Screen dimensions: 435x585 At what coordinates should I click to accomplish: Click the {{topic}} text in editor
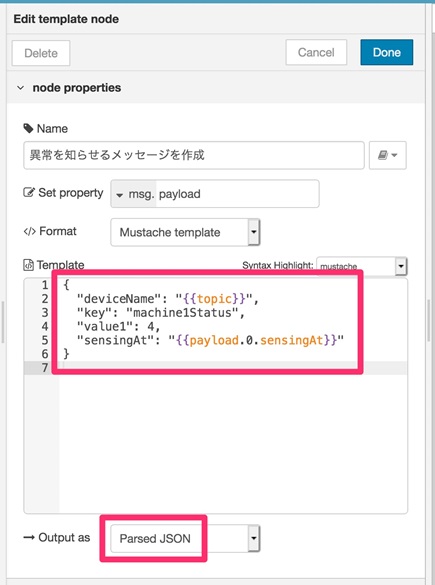pos(214,299)
